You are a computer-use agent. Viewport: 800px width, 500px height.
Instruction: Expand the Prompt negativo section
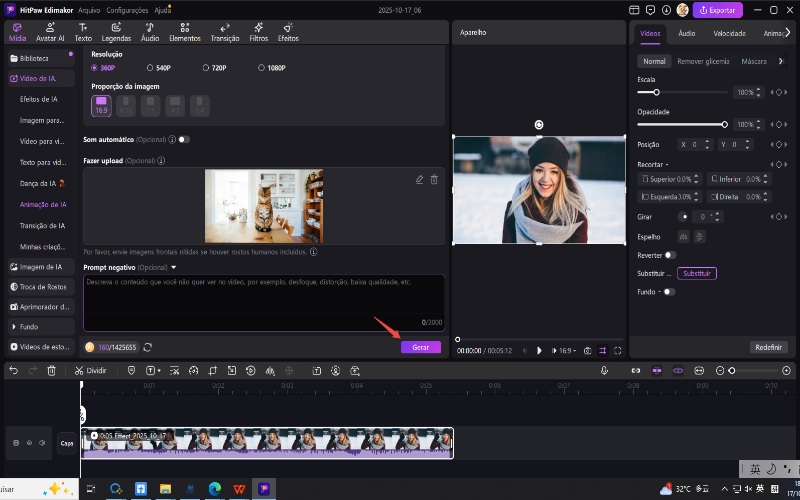[173, 267]
